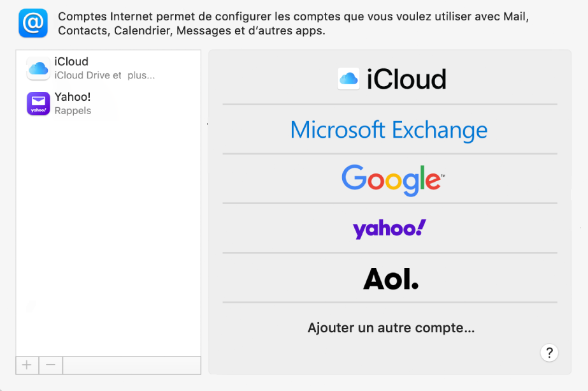Click the blank bar beside the minus button
This screenshot has height=391, width=588.
(132, 365)
